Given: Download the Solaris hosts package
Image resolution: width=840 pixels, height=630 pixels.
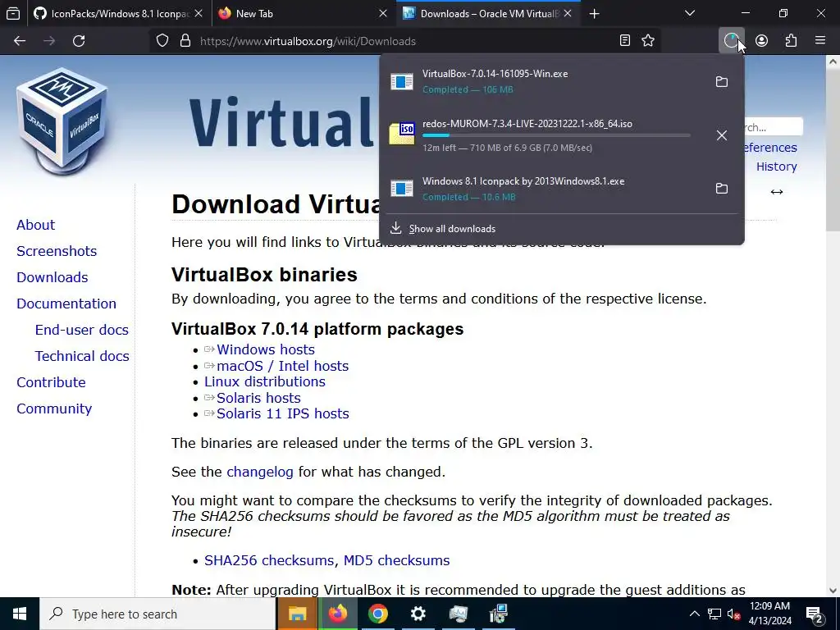Looking at the screenshot, I should pos(258,398).
